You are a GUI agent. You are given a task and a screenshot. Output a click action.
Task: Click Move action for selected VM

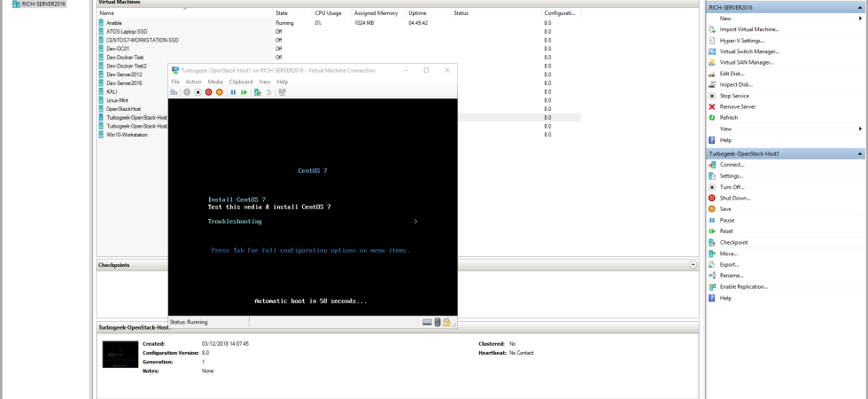pos(728,254)
